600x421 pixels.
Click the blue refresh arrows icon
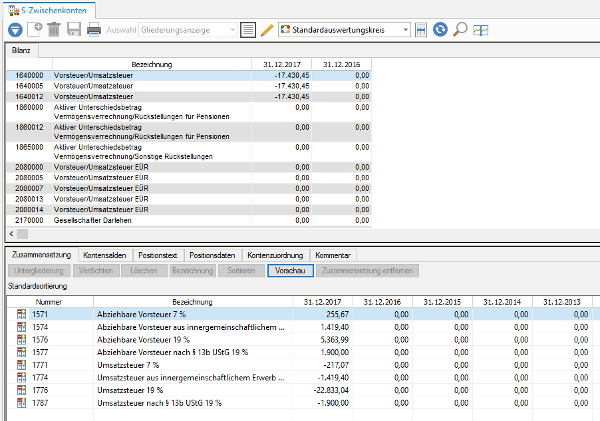pos(440,29)
